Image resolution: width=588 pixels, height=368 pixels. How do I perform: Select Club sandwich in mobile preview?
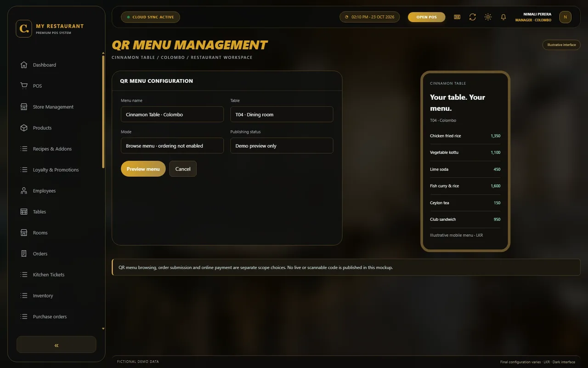click(x=465, y=219)
